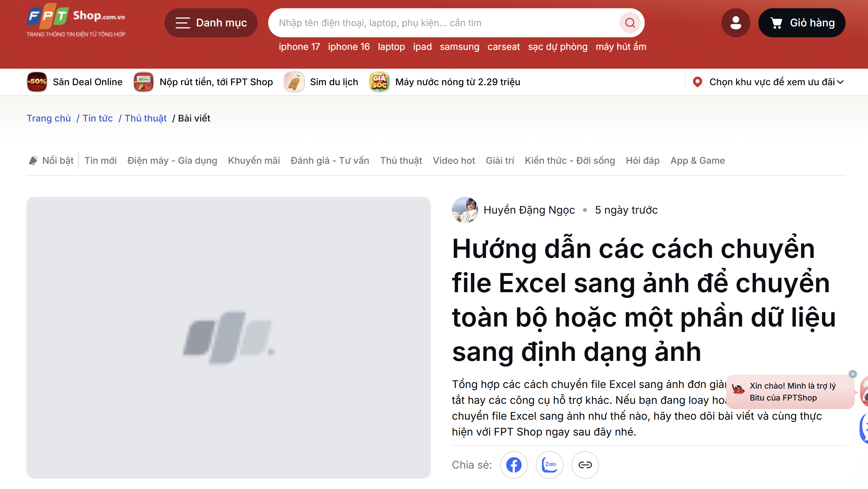This screenshot has height=489, width=868.
Task: Open the Giỏ hàng cart button
Action: (x=802, y=23)
